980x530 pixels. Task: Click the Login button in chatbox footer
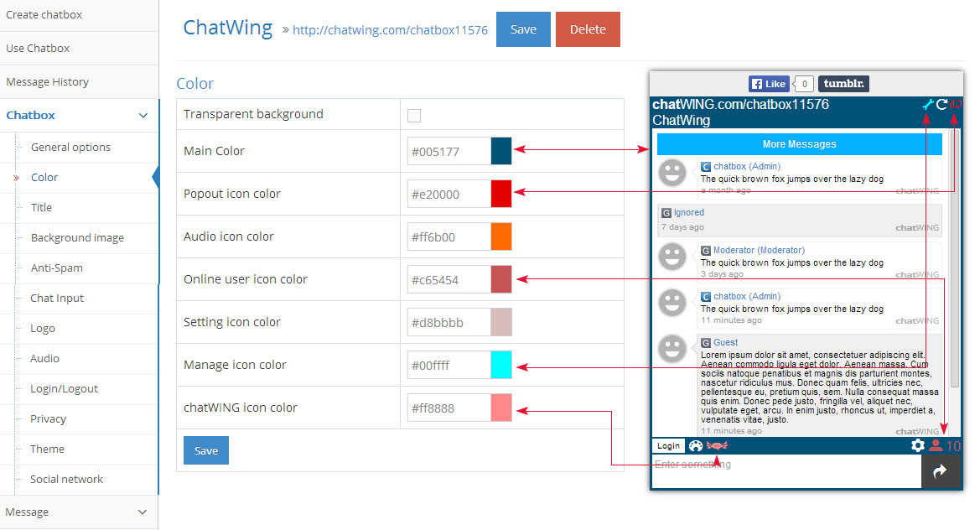coord(668,445)
